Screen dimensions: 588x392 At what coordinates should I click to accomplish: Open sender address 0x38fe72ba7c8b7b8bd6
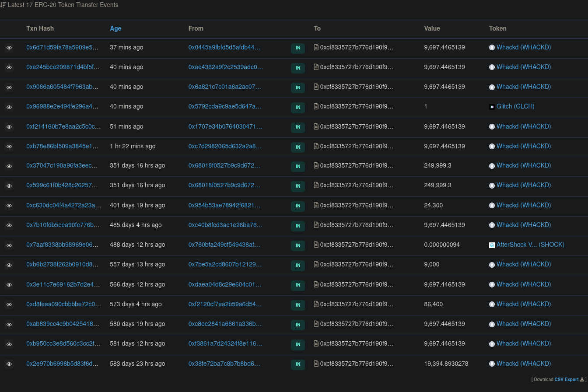[x=224, y=364]
